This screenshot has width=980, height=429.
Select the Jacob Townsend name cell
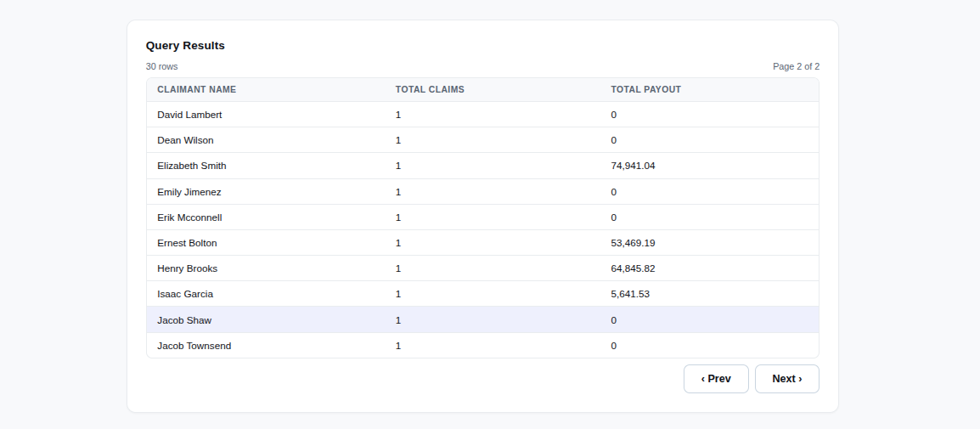(x=194, y=346)
